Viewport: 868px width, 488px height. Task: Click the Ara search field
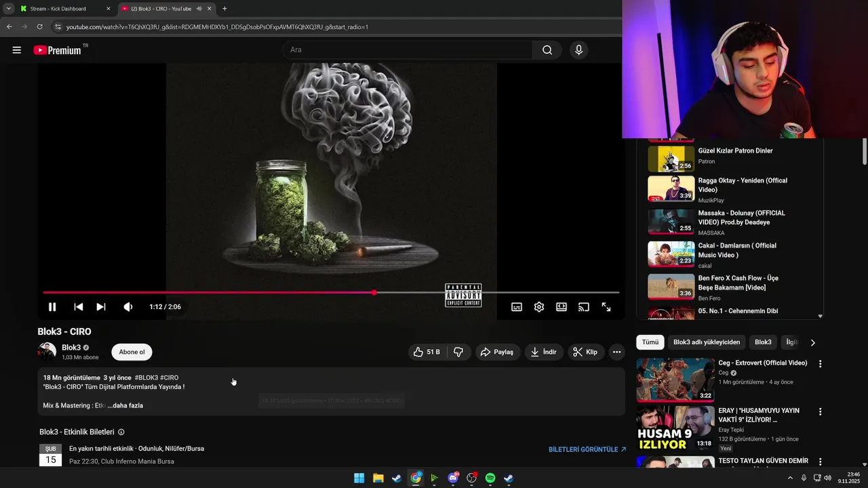click(x=408, y=49)
